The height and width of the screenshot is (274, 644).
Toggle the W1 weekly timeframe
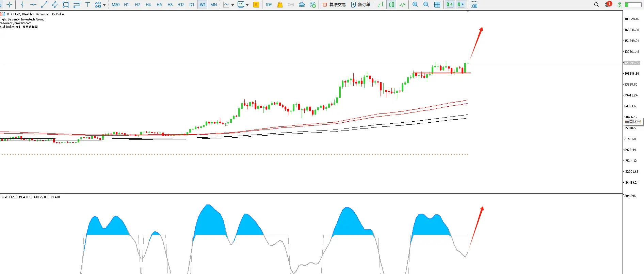click(x=203, y=5)
